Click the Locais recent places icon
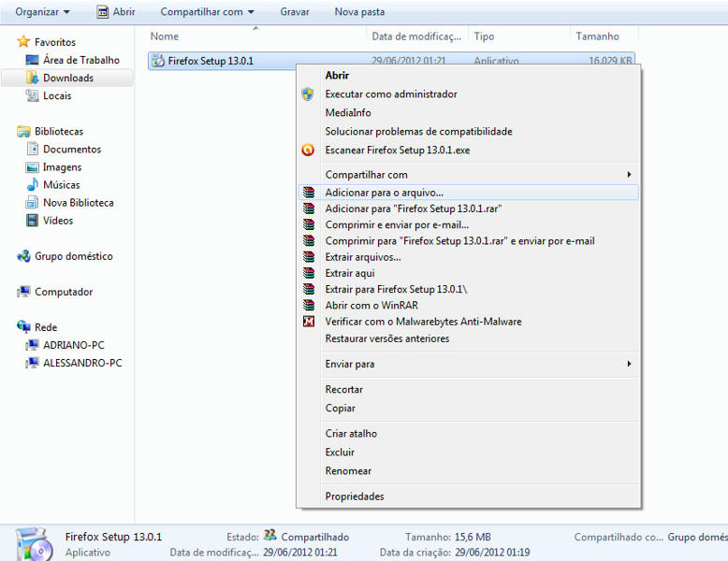728x561 pixels. point(32,95)
